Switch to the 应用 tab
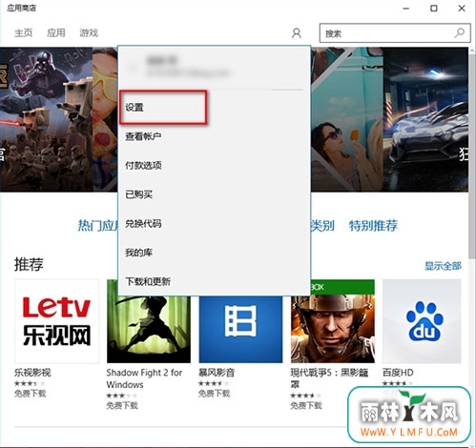 [56, 32]
